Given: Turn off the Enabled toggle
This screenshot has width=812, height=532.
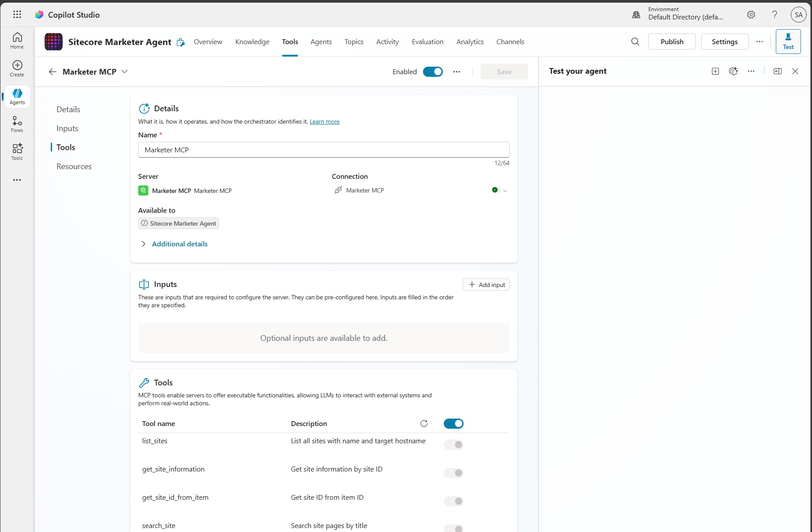Looking at the screenshot, I should (x=433, y=72).
